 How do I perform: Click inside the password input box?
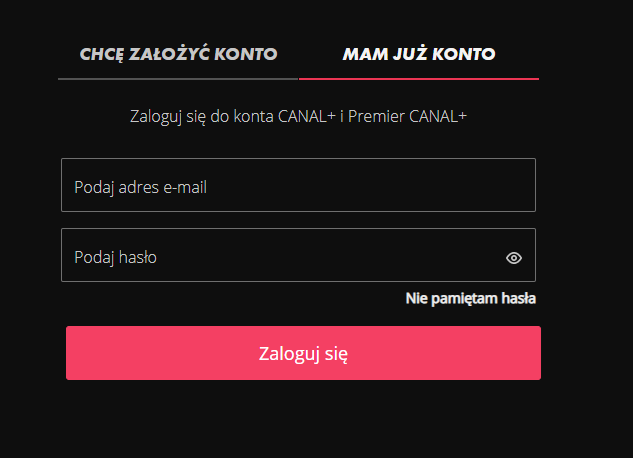pos(280,257)
